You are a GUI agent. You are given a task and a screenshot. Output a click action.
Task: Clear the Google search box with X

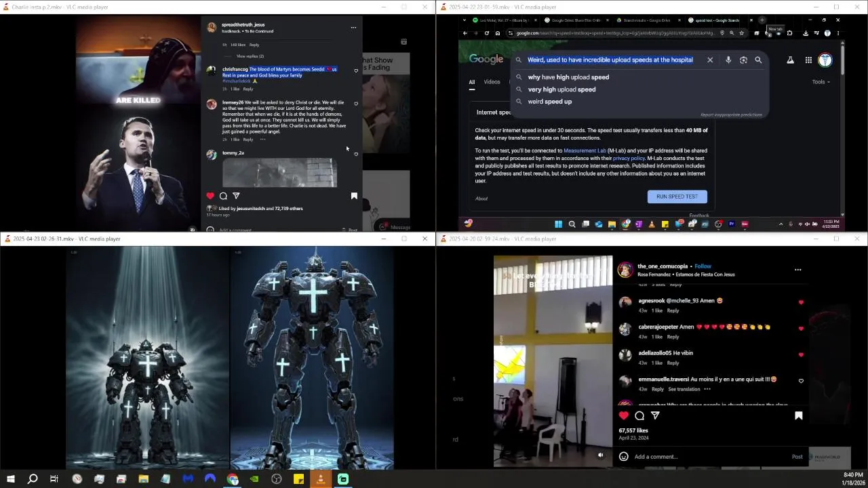tap(710, 60)
